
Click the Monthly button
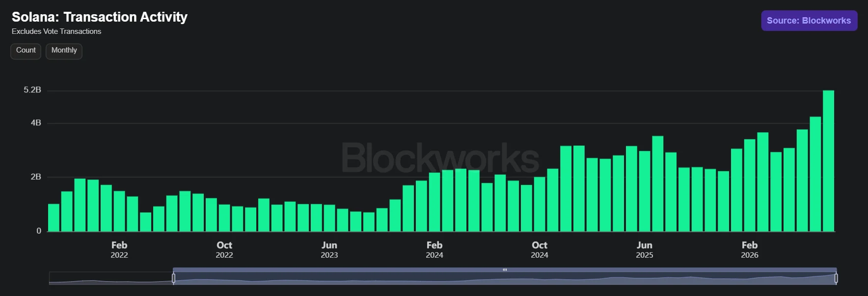tap(64, 51)
